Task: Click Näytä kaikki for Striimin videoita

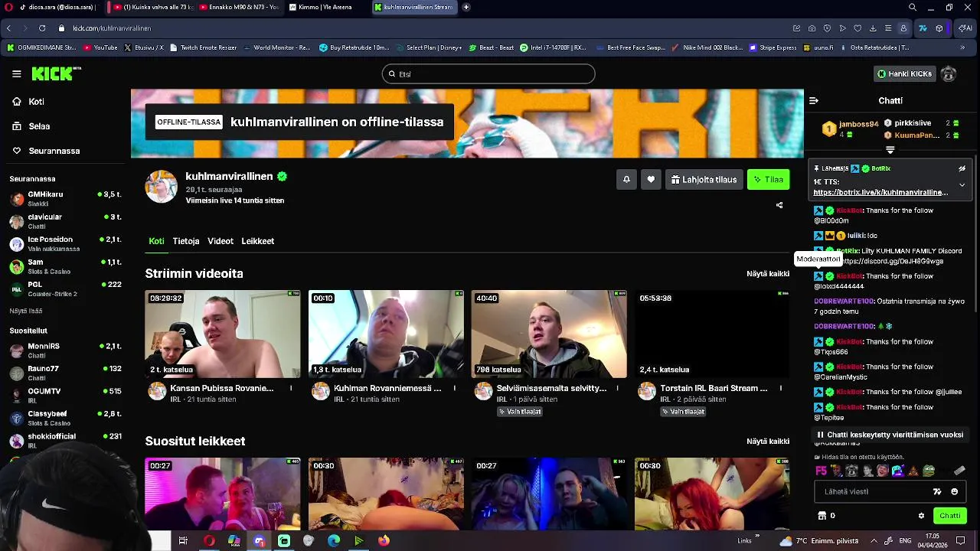Action: [768, 273]
